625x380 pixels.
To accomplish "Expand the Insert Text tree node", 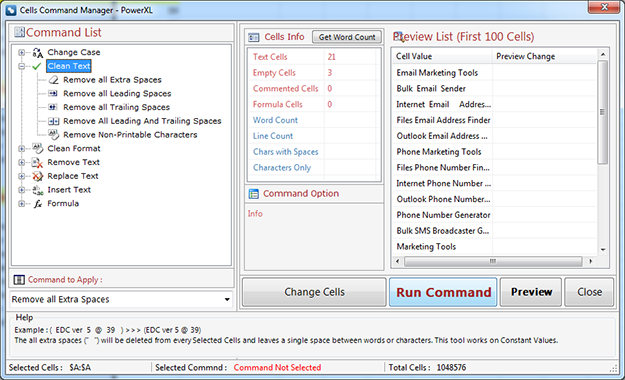I will [x=22, y=190].
